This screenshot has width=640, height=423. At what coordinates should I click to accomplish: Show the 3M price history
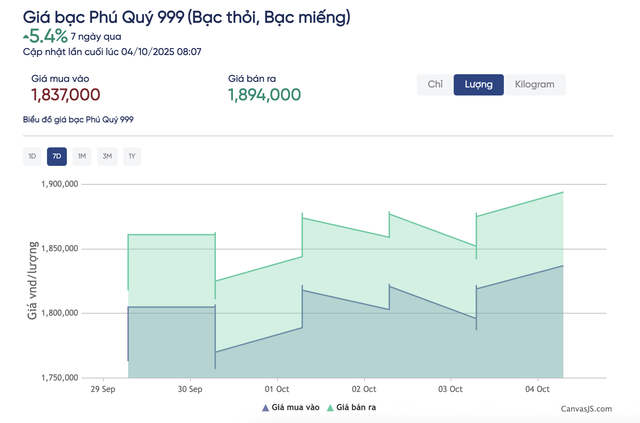107,156
